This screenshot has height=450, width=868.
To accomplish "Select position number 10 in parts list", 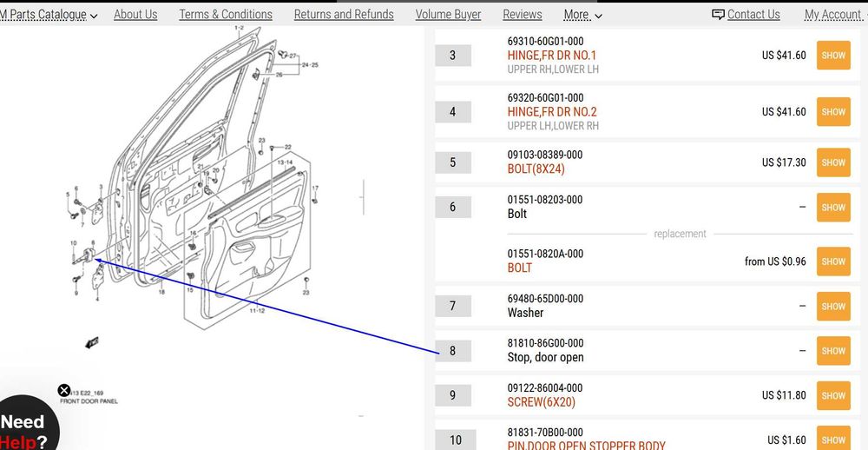I will (455, 440).
